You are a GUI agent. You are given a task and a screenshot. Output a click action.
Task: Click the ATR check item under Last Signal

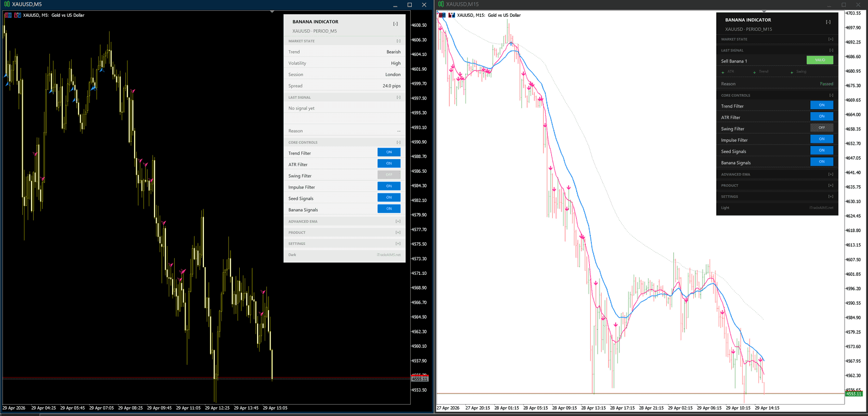[x=727, y=72]
